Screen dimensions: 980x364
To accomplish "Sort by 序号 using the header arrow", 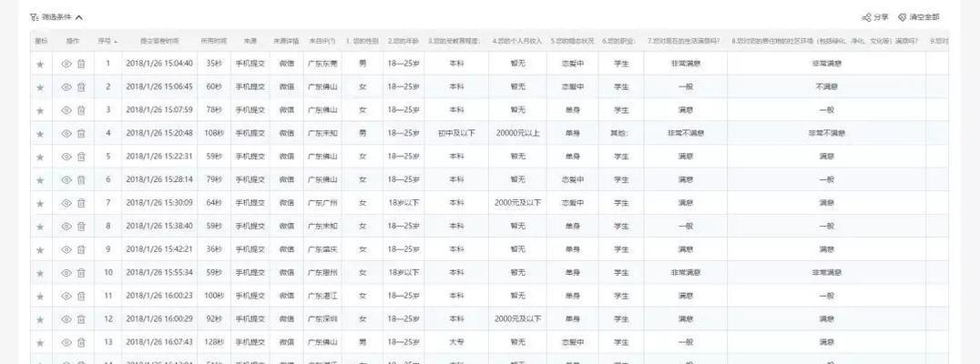I will click(x=116, y=41).
